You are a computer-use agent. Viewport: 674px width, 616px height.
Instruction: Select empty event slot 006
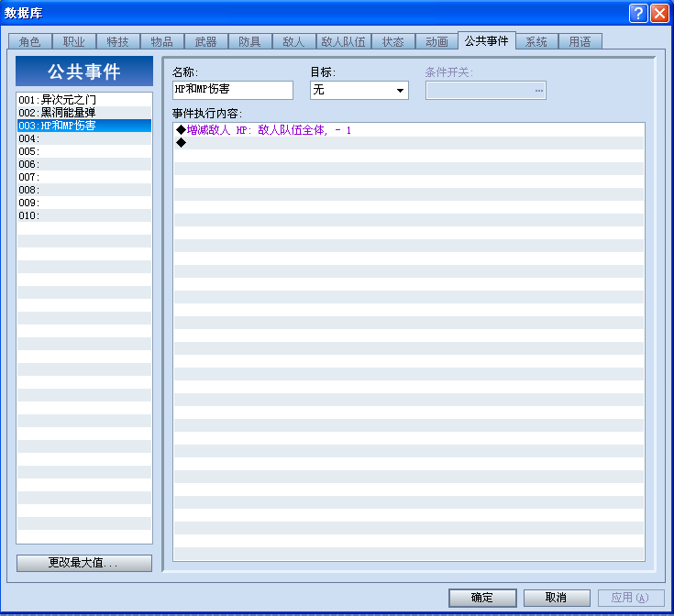click(x=84, y=164)
